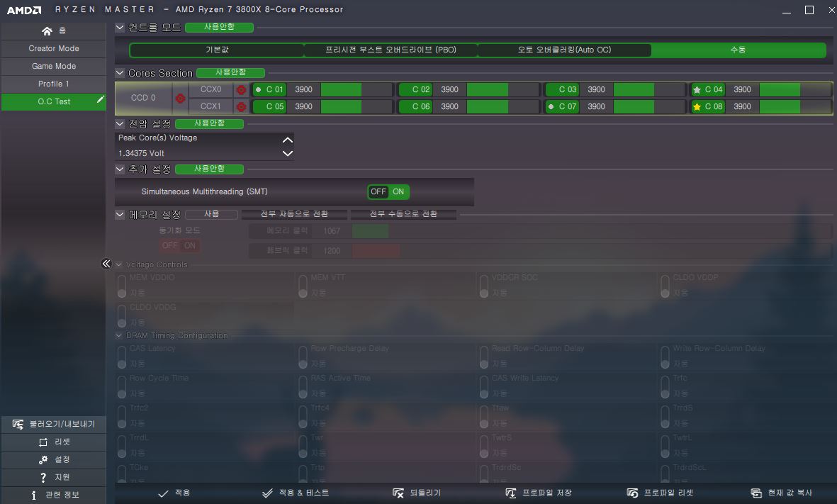
Task: Toggle Voltage settings (전압 설정) 사용안함 switch
Action: (209, 124)
